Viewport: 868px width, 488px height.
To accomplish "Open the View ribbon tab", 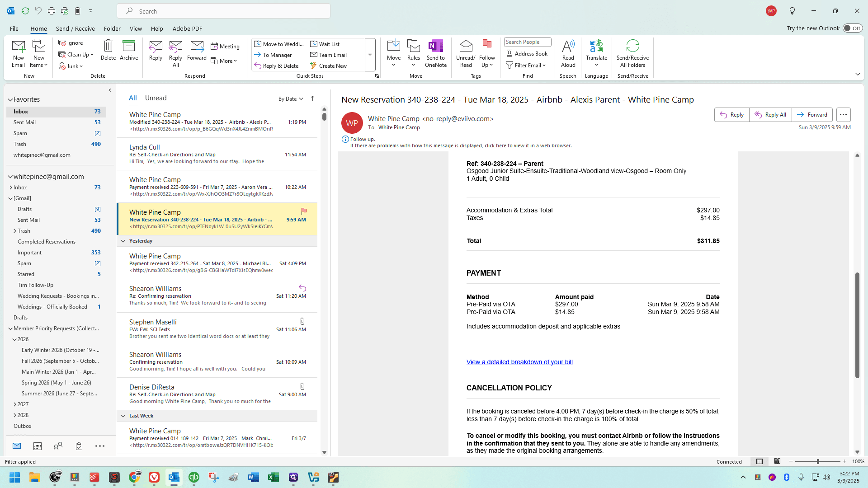I will coord(136,28).
